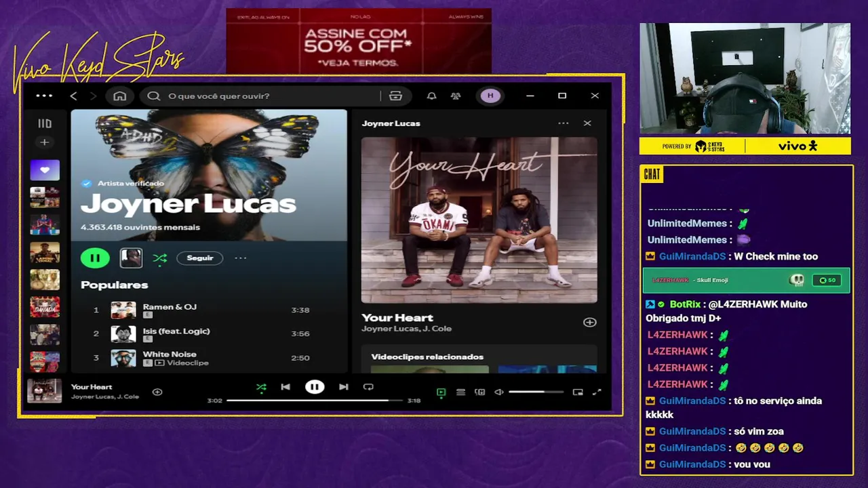Open the 'H' profile avatar menu

(490, 96)
